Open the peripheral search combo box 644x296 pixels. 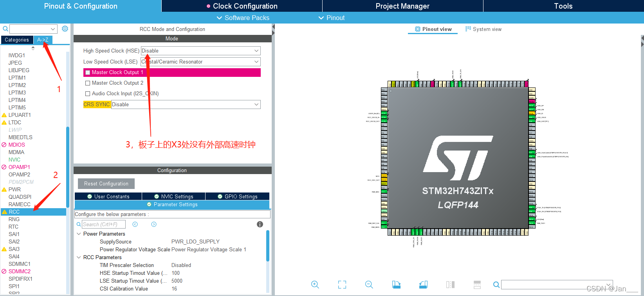(x=33, y=29)
